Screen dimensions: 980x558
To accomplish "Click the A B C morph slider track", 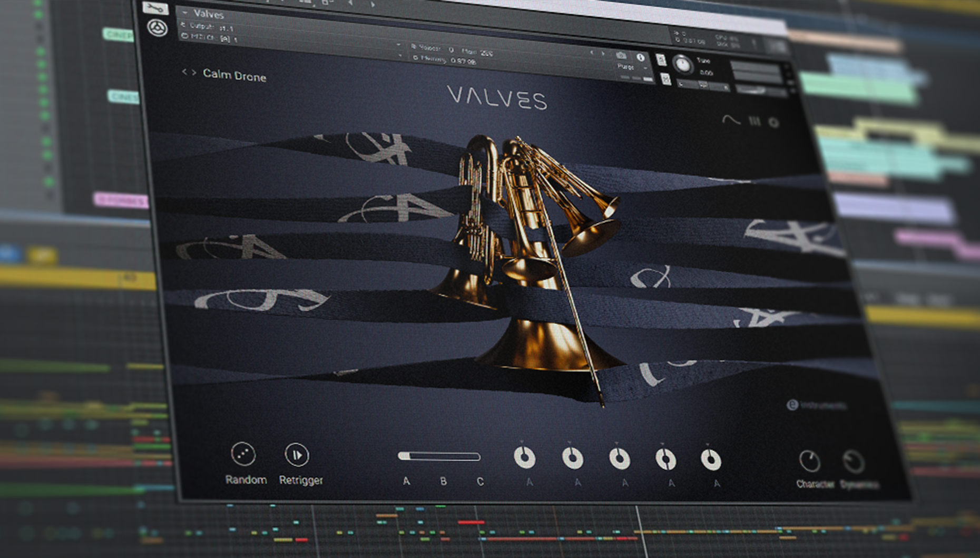I will tap(439, 456).
